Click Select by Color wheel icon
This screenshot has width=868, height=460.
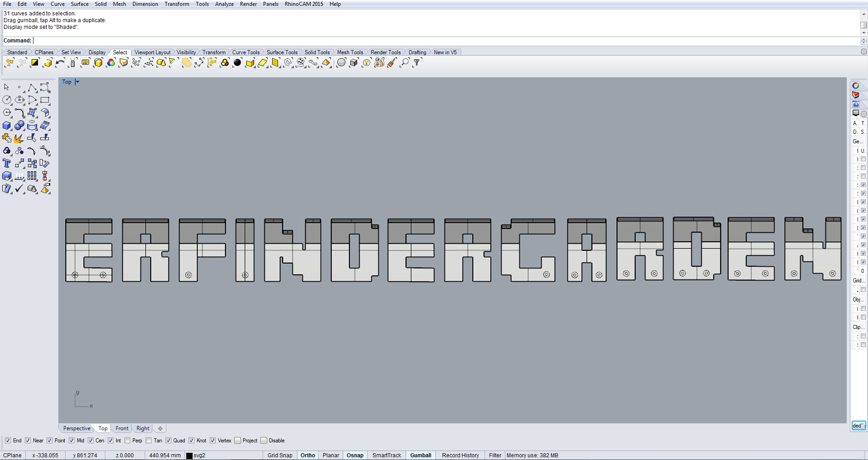[x=111, y=63]
